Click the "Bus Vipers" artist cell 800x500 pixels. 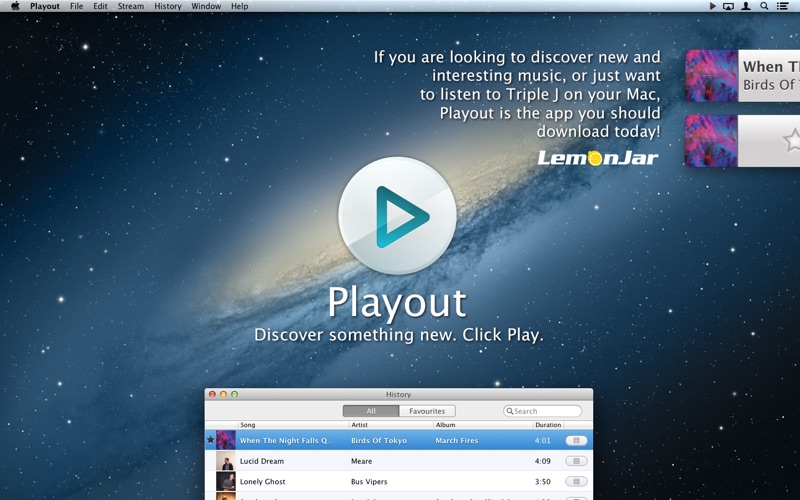tap(369, 481)
